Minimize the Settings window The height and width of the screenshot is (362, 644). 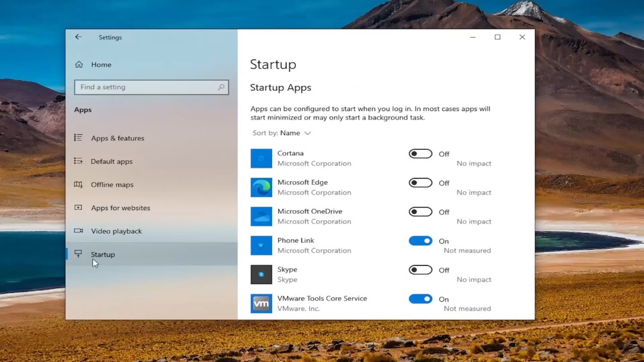pos(473,37)
